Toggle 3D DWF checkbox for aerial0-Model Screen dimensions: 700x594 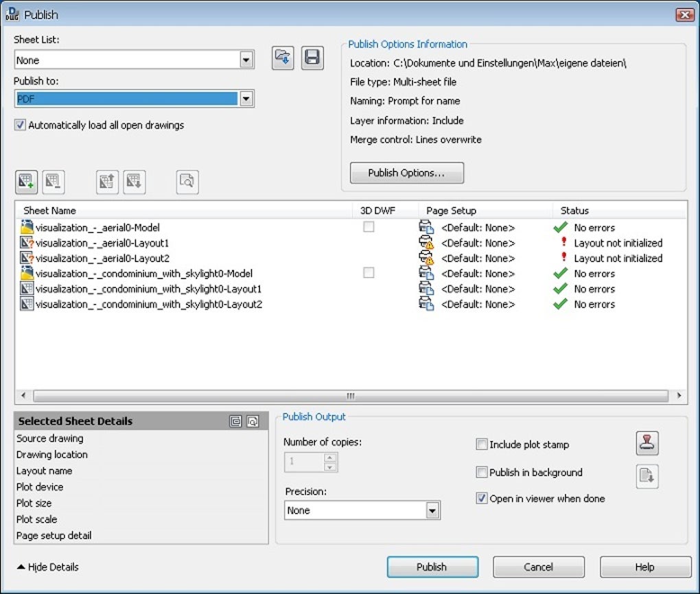point(369,227)
